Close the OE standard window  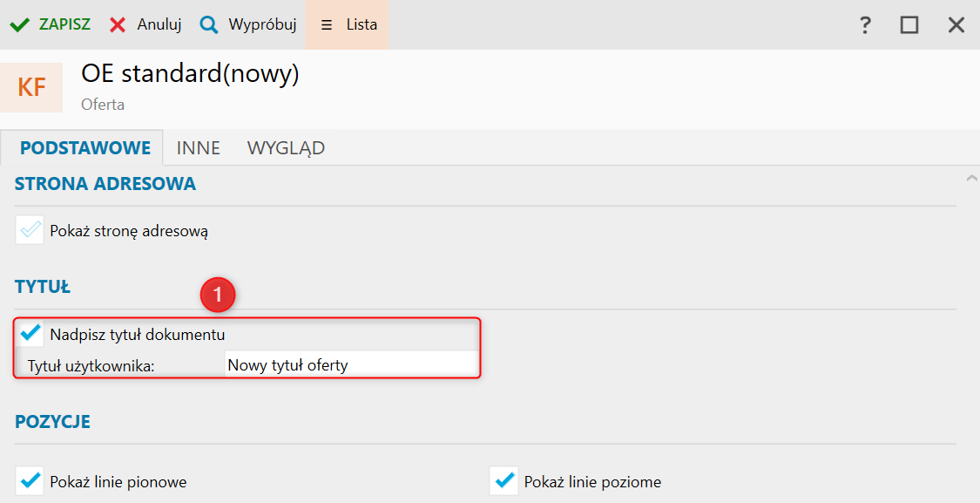point(956,24)
